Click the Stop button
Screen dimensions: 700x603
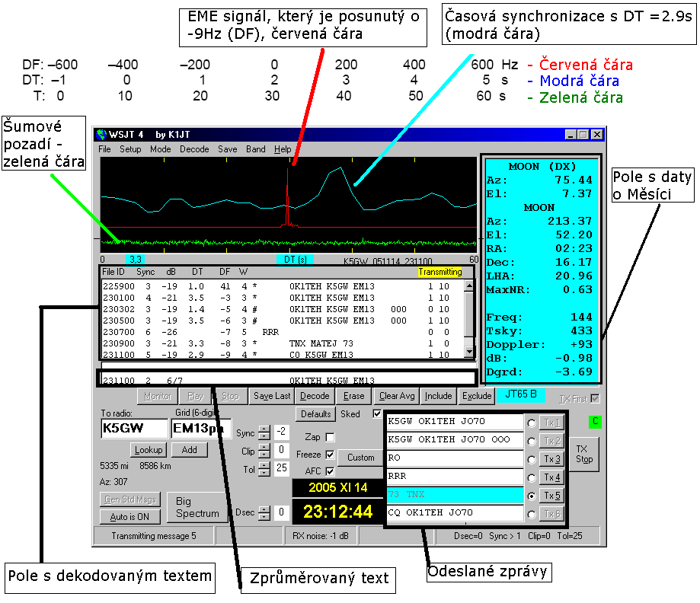pyautogui.click(x=230, y=396)
